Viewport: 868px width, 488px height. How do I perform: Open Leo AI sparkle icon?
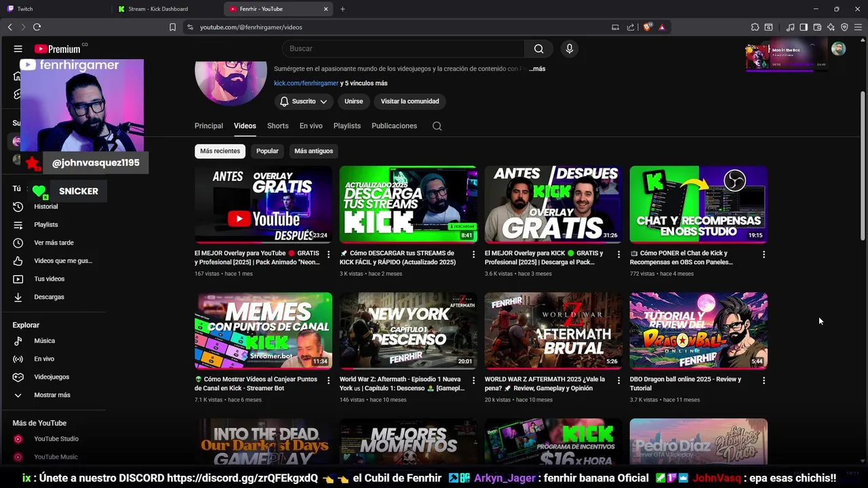click(x=831, y=27)
